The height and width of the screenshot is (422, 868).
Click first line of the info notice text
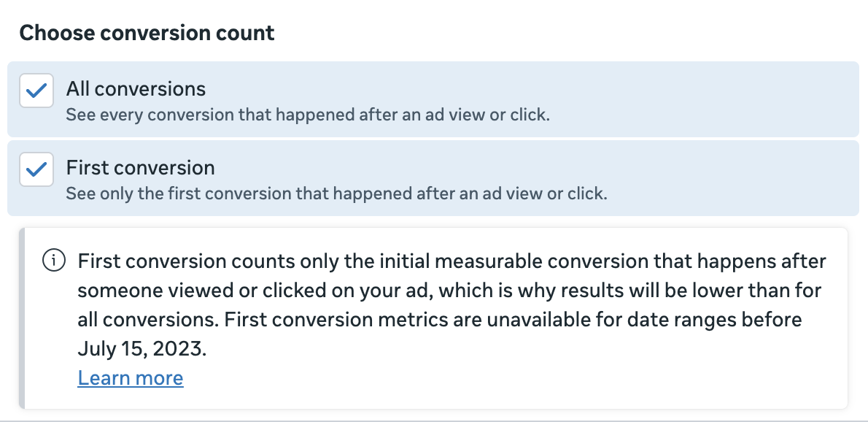[452, 261]
